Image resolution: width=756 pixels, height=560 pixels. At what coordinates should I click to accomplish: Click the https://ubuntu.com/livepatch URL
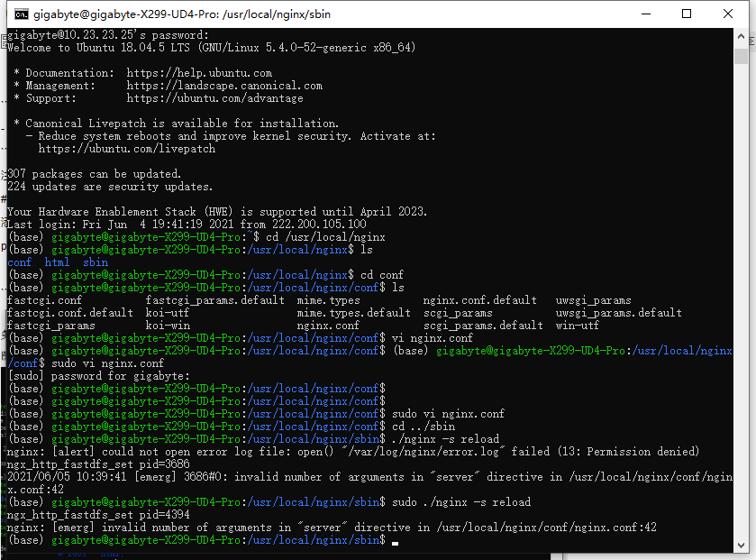coord(127,149)
